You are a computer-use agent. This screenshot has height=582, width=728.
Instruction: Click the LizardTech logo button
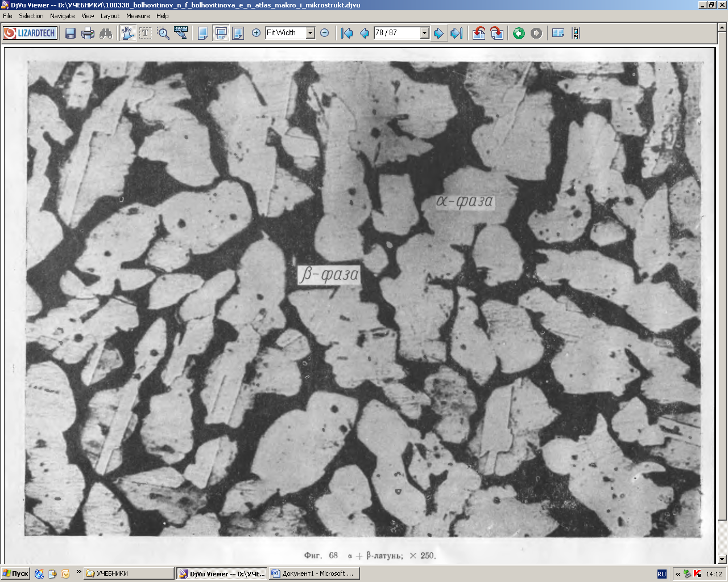[x=30, y=33]
